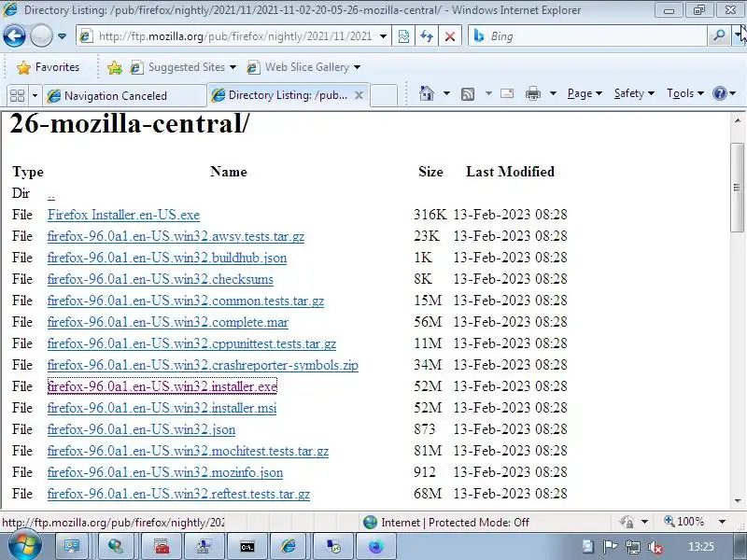Open the Page menu
The height and width of the screenshot is (560, 747).
click(x=585, y=93)
